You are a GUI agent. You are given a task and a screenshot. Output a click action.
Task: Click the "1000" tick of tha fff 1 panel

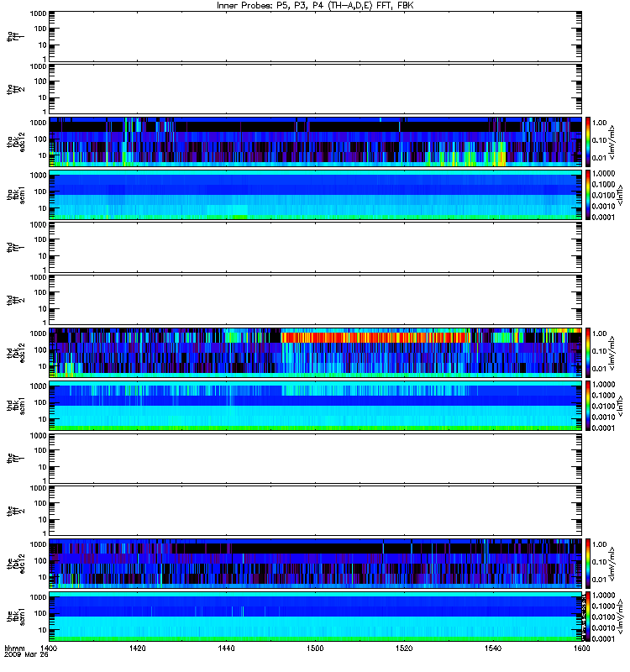pos(38,13)
